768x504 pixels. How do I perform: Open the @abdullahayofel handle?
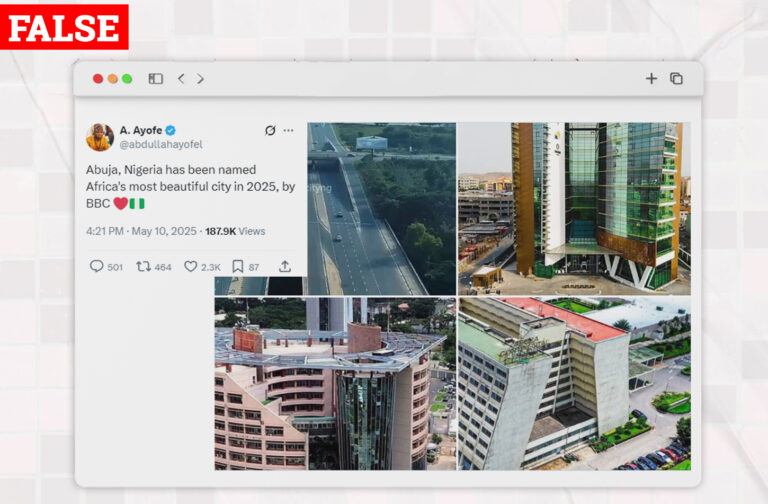point(161,144)
